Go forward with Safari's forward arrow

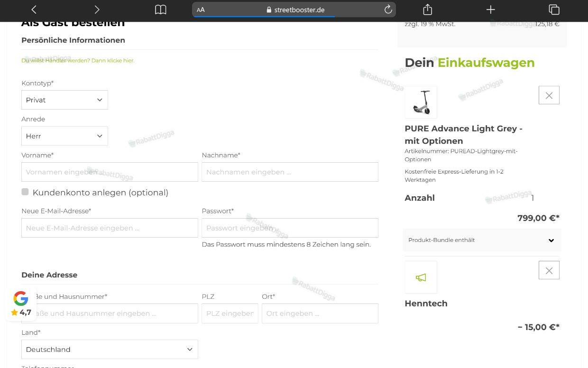97,9
